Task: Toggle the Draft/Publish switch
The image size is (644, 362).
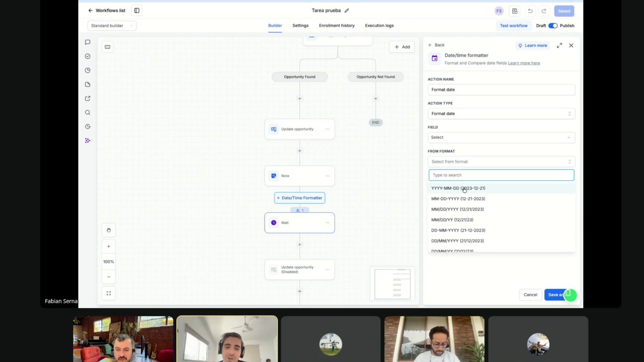Action: tap(553, 26)
